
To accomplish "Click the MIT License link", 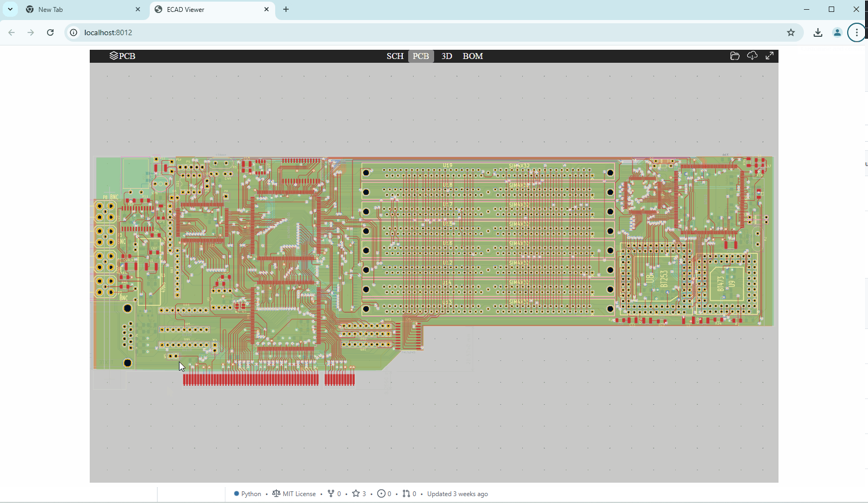I will pos(294,494).
